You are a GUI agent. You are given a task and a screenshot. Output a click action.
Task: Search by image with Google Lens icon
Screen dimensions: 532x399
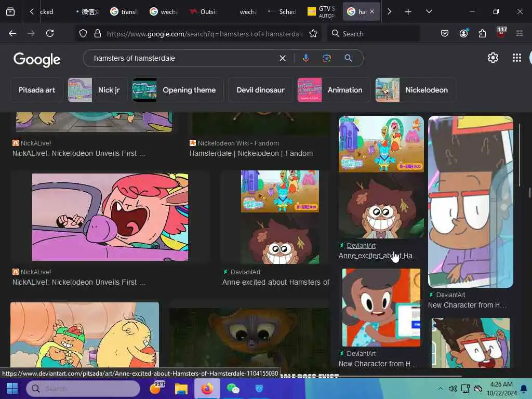point(326,58)
